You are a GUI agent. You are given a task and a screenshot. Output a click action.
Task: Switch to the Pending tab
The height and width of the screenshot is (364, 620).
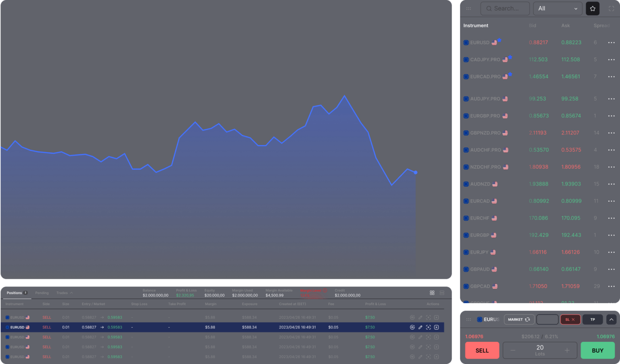pyautogui.click(x=42, y=293)
